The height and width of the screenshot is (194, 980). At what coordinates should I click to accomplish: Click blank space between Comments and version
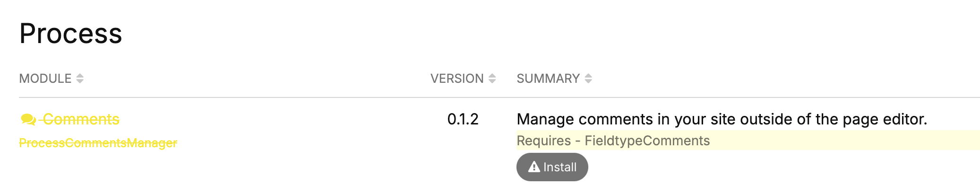point(284,120)
